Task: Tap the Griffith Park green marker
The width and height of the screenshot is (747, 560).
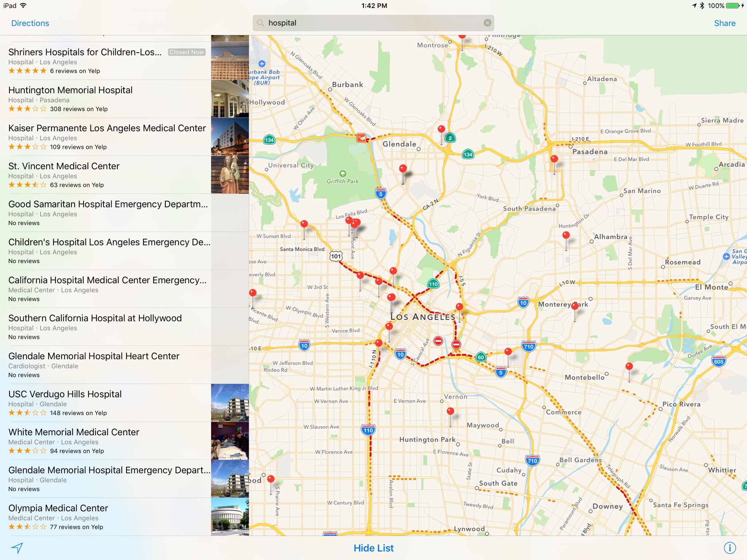Action: (x=343, y=174)
